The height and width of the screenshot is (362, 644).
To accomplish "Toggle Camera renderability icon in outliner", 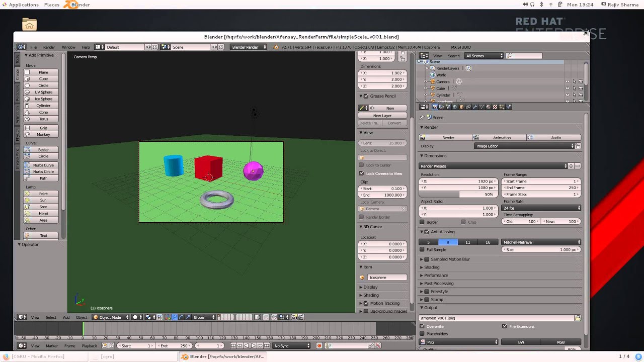I will pos(581,81).
